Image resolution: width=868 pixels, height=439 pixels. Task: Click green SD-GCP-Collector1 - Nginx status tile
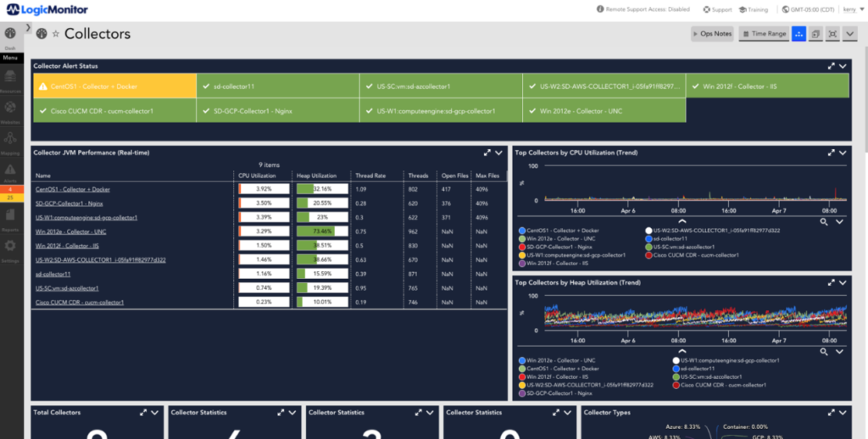[x=278, y=111]
